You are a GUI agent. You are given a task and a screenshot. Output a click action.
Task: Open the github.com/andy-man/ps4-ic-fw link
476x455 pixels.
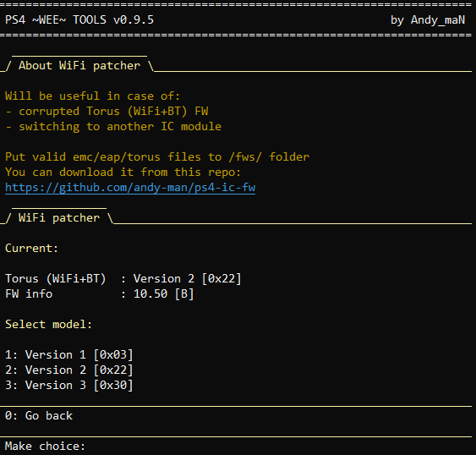[x=130, y=188]
